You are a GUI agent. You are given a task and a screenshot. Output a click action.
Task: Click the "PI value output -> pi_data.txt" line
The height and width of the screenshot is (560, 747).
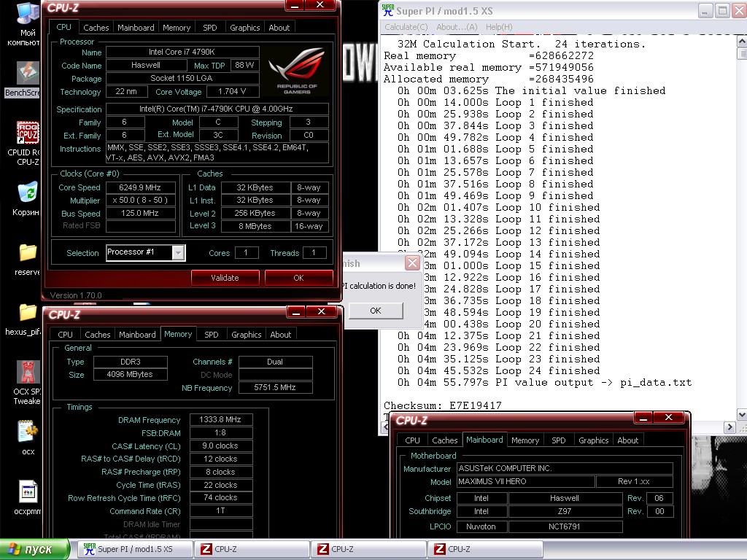[x=544, y=382]
